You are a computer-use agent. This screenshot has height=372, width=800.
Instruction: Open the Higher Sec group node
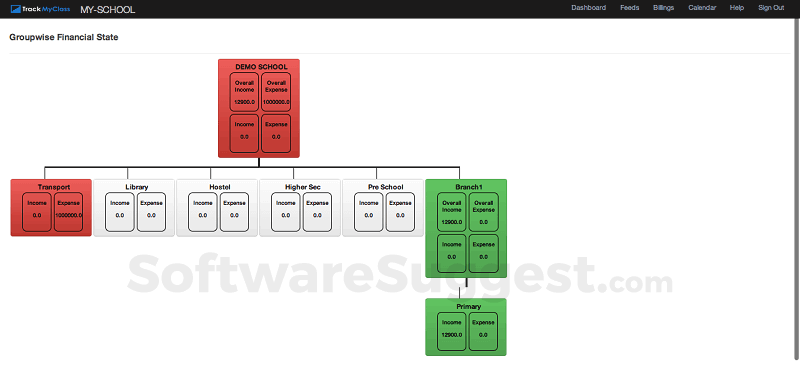300,208
